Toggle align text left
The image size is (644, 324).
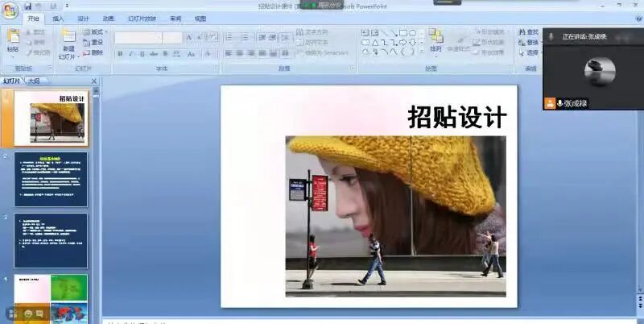coord(229,53)
